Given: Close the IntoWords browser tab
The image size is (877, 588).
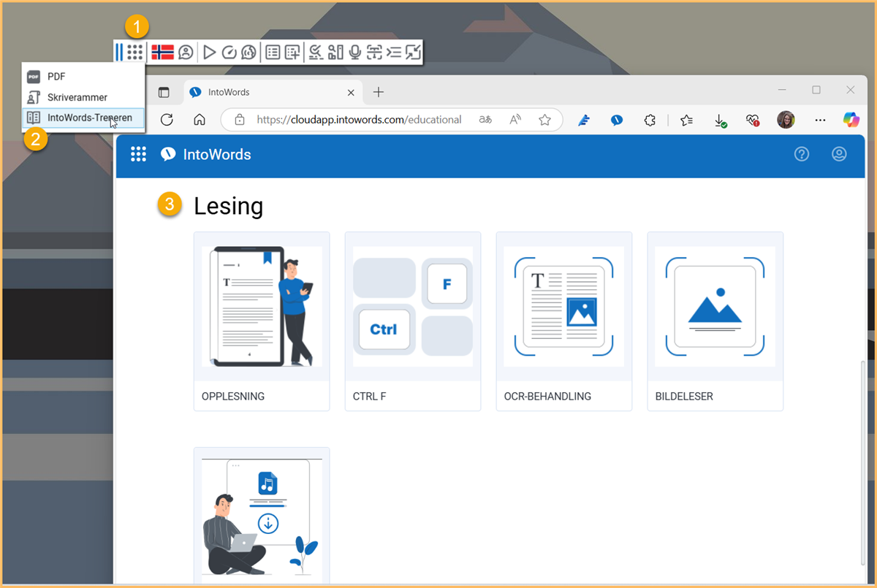Looking at the screenshot, I should 352,92.
